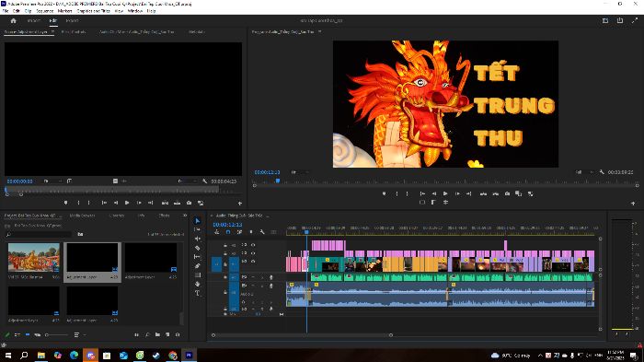The image size is (644, 362).
Task: Switch to the Import workspace tab
Action: (34, 20)
